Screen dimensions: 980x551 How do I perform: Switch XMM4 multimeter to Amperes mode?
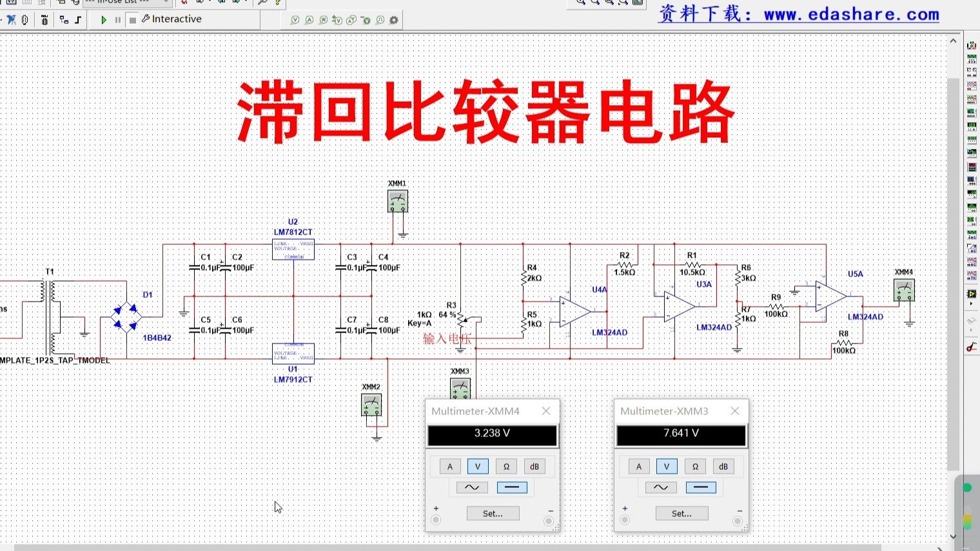[x=449, y=466]
